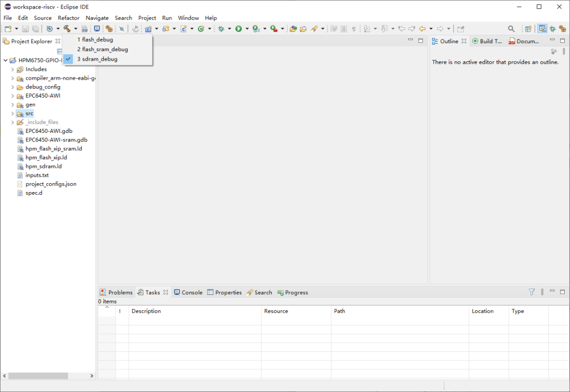Open the Project menu

(147, 18)
